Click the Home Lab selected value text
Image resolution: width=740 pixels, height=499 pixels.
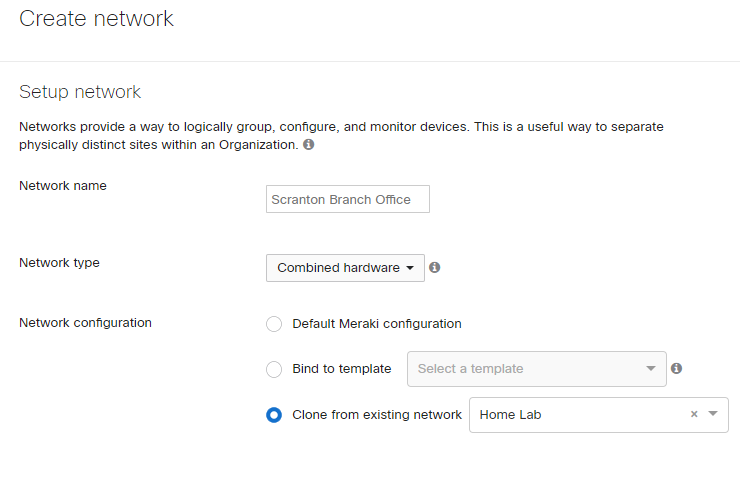510,414
